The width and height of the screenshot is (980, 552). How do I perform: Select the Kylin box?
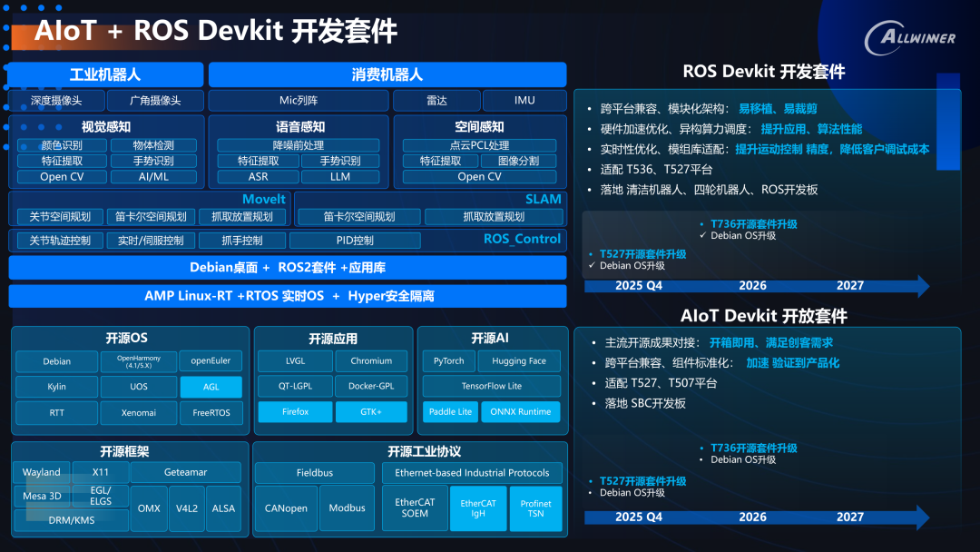pos(57,387)
